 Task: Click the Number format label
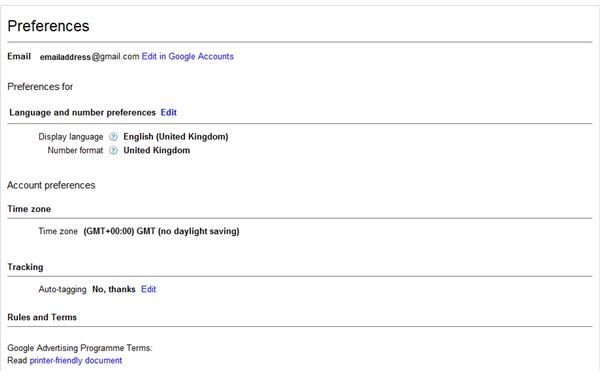pyautogui.click(x=75, y=150)
